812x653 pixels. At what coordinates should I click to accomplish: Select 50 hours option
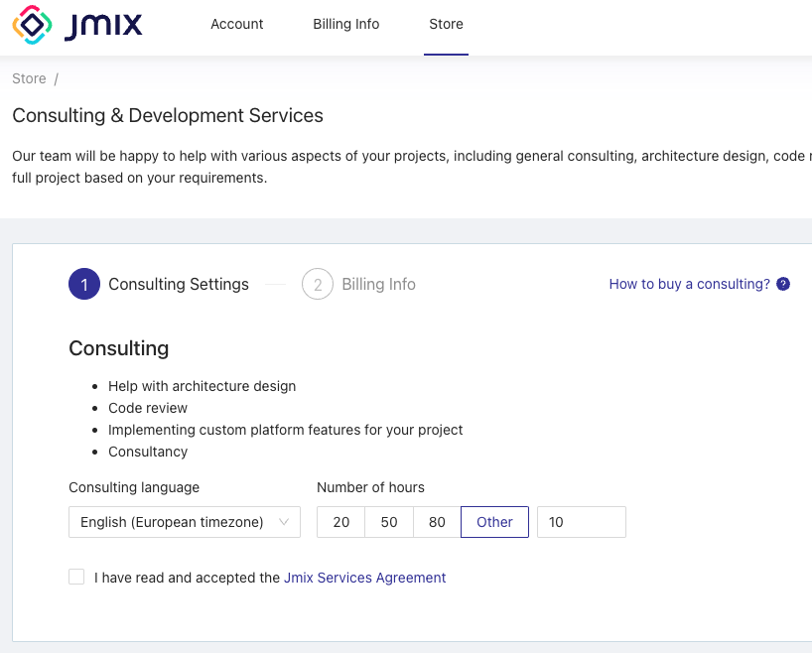(389, 522)
